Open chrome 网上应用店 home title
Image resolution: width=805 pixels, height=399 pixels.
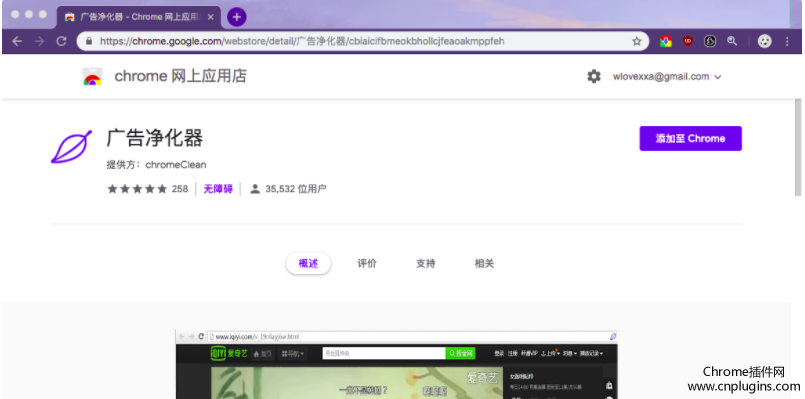click(x=180, y=76)
